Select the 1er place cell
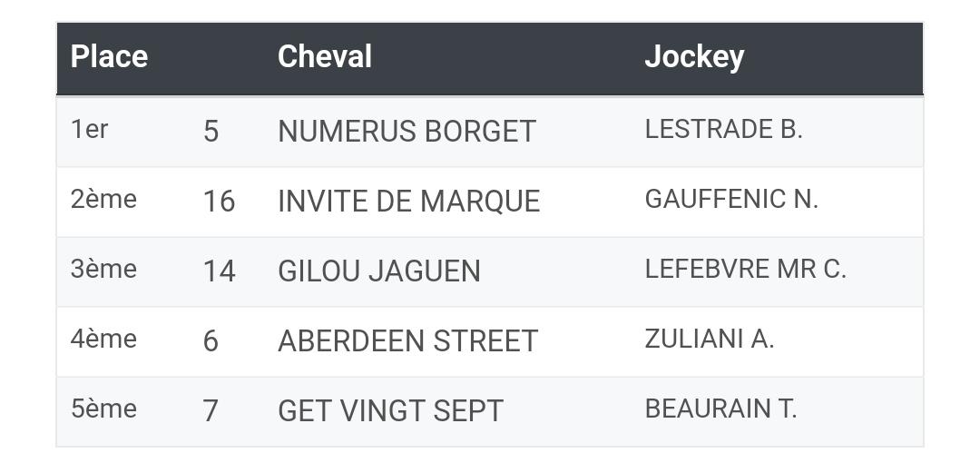 89,130
